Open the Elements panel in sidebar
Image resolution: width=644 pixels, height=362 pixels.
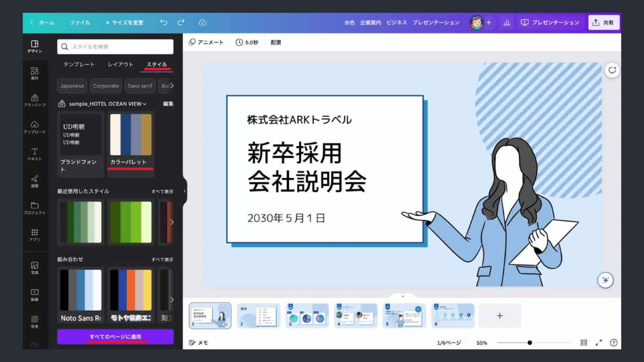coord(34,73)
